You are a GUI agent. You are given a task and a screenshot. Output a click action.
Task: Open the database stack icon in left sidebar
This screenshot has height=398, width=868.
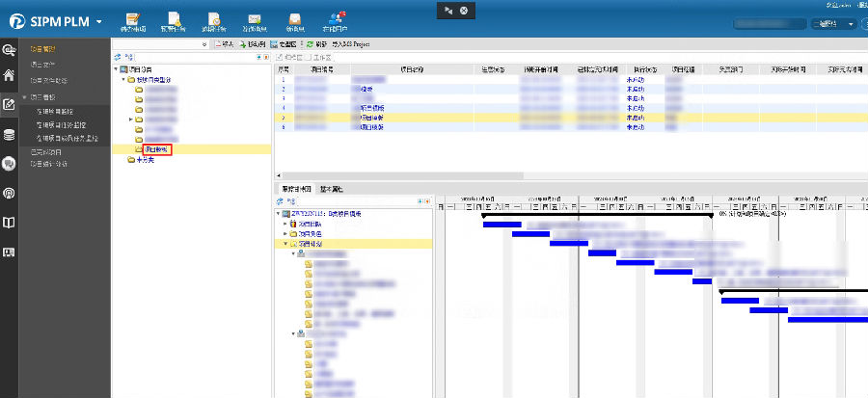click(10, 134)
